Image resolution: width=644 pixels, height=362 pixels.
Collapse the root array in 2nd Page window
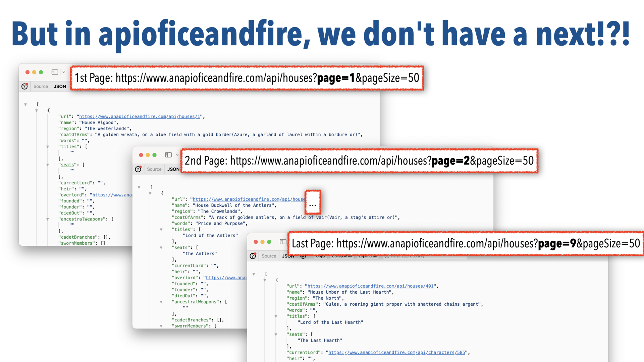(x=139, y=187)
